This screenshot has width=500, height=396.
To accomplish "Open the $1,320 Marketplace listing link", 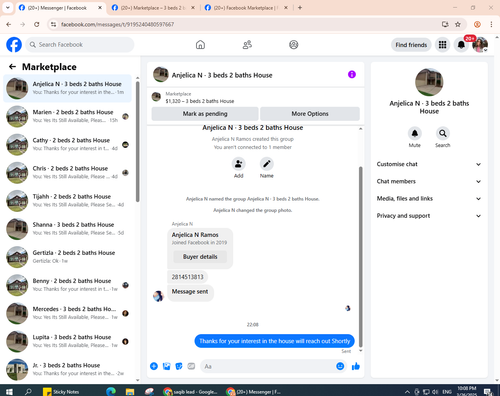I will coord(200,101).
